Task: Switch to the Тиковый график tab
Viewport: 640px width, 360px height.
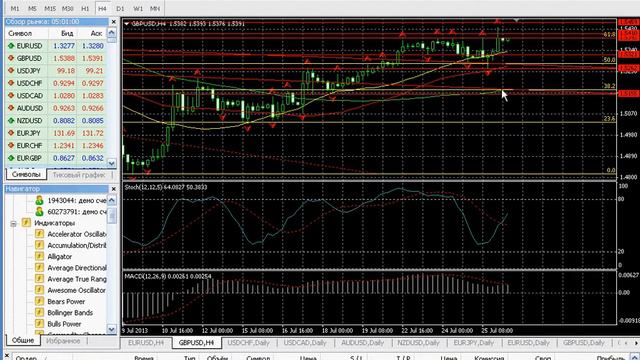Action: [78, 175]
